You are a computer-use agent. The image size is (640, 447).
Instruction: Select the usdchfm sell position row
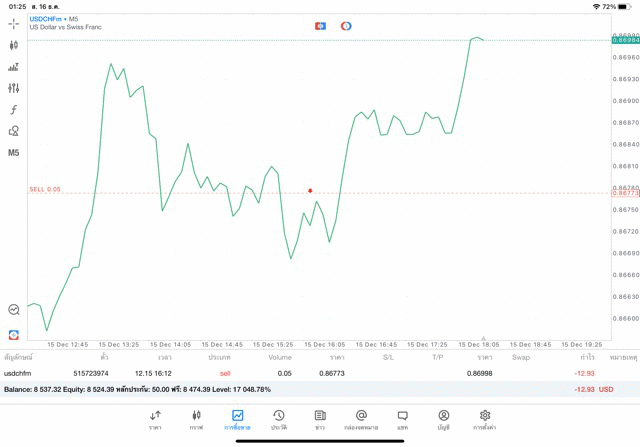point(320,373)
